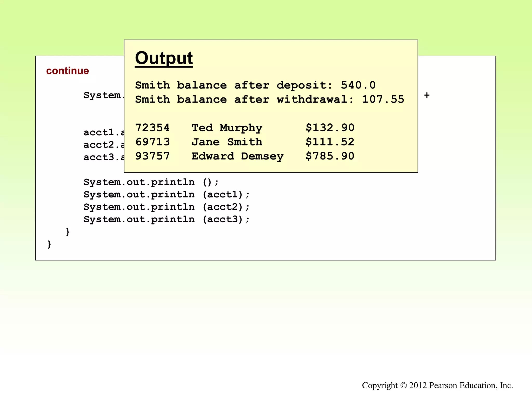This screenshot has height=399, width=532.
Task: Click the Output heading
Action: coord(164,58)
